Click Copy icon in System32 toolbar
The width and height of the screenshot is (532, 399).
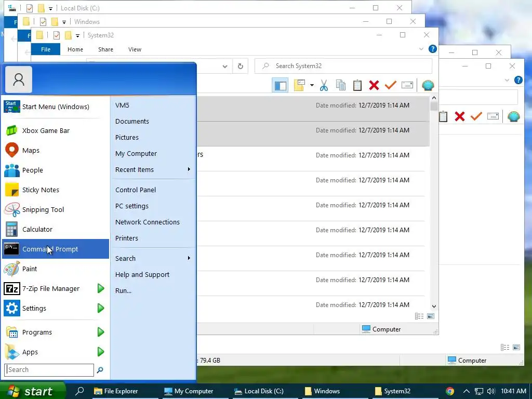(341, 85)
